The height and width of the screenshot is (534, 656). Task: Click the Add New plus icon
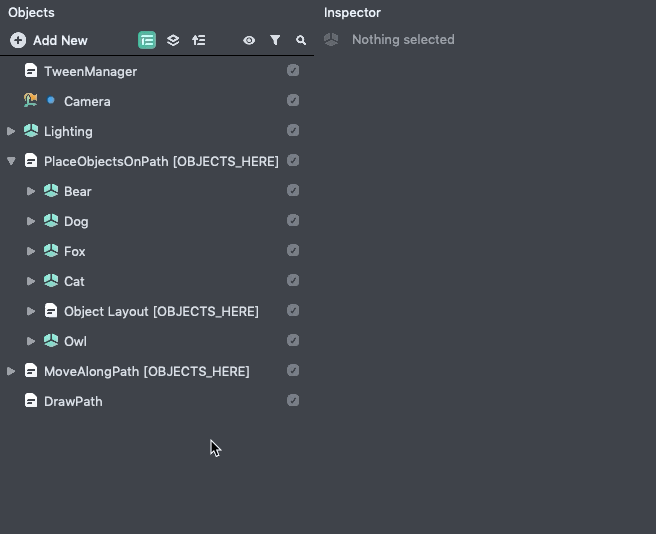18,41
